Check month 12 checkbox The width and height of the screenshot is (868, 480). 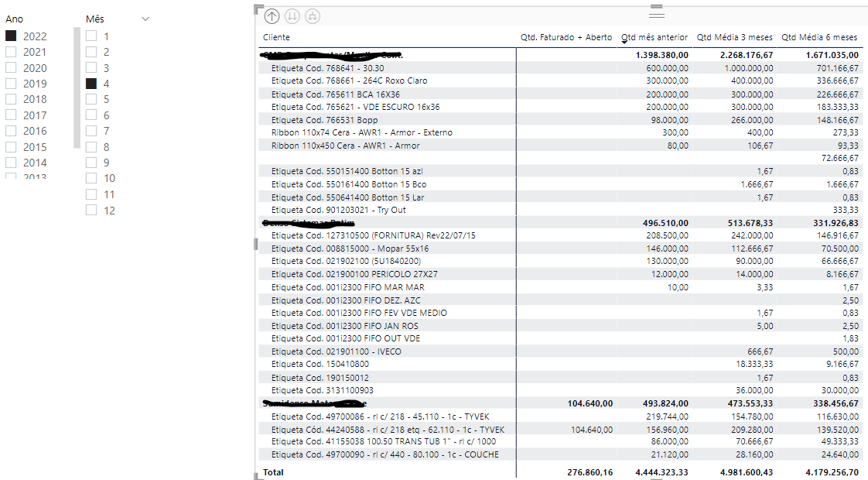(91, 210)
